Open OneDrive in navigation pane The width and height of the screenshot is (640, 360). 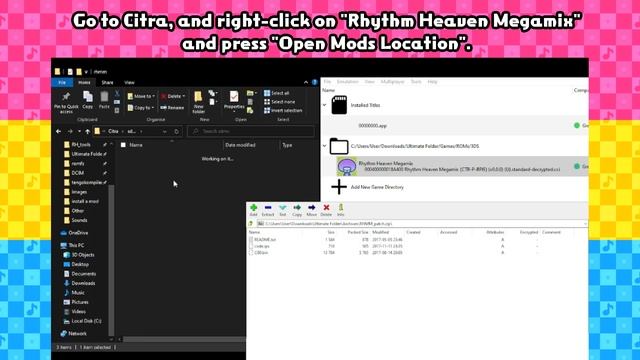click(78, 233)
